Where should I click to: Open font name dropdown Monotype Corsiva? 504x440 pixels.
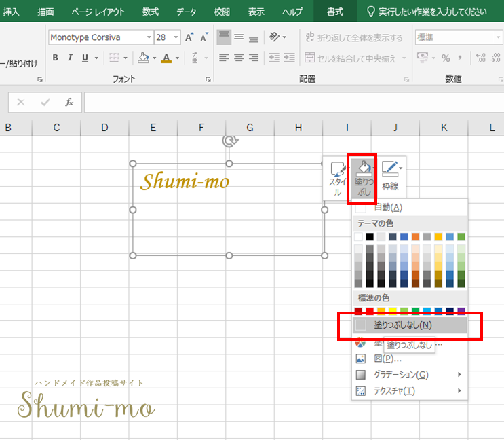(149, 37)
